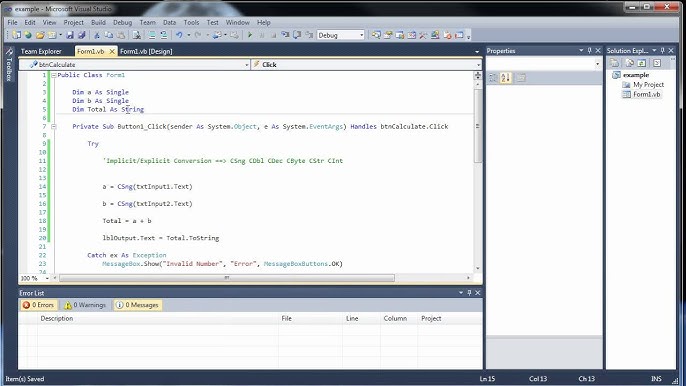Click the Undo arrow icon
Screen dimensions: 686x386
179,35
